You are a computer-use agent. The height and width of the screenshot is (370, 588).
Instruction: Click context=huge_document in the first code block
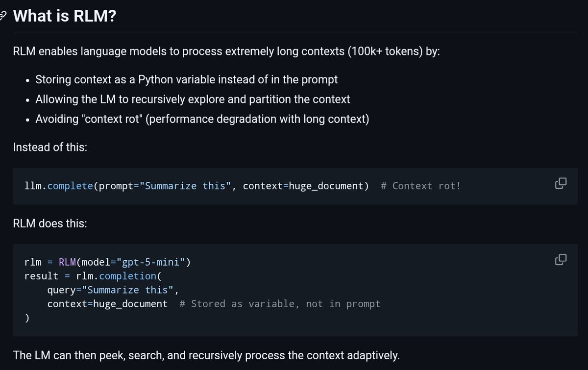point(305,186)
